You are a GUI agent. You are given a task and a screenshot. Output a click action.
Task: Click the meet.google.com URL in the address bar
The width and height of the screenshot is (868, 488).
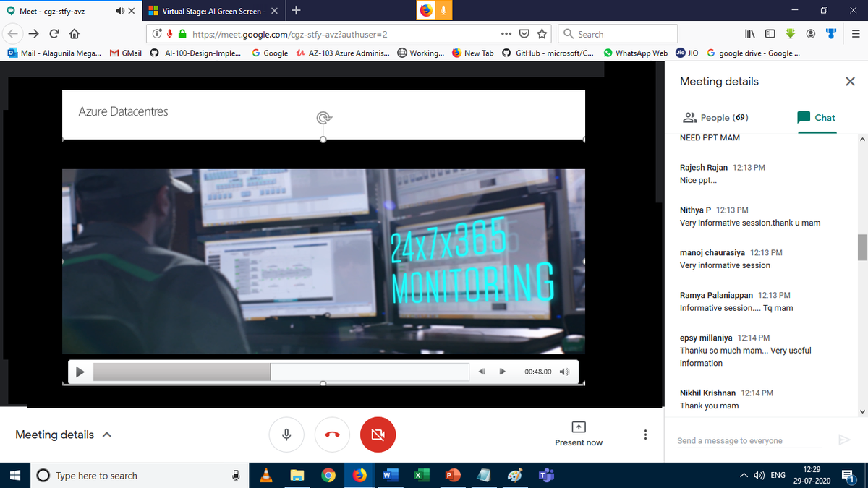[290, 34]
